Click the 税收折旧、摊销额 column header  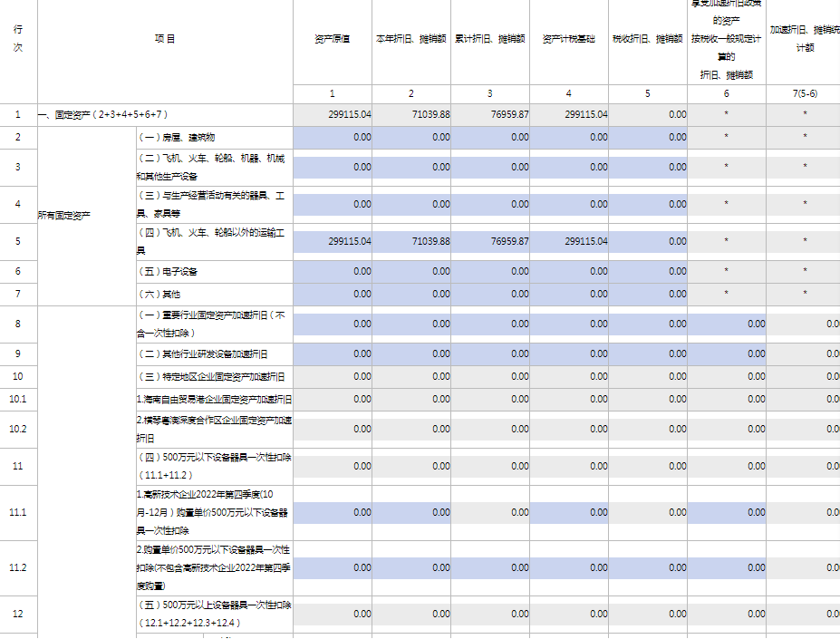pos(648,39)
